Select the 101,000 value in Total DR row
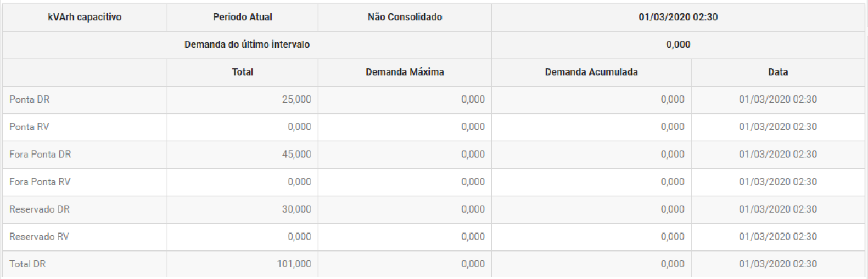 [294, 264]
